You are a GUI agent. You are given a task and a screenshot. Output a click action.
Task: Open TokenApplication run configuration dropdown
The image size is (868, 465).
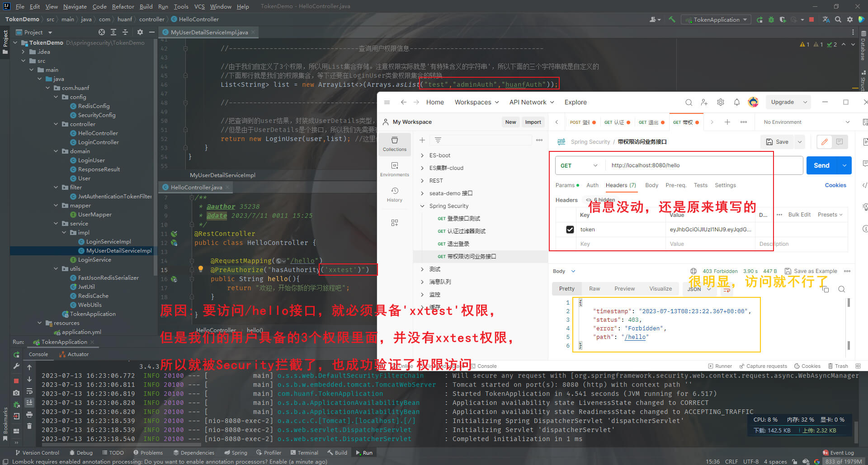coord(716,19)
